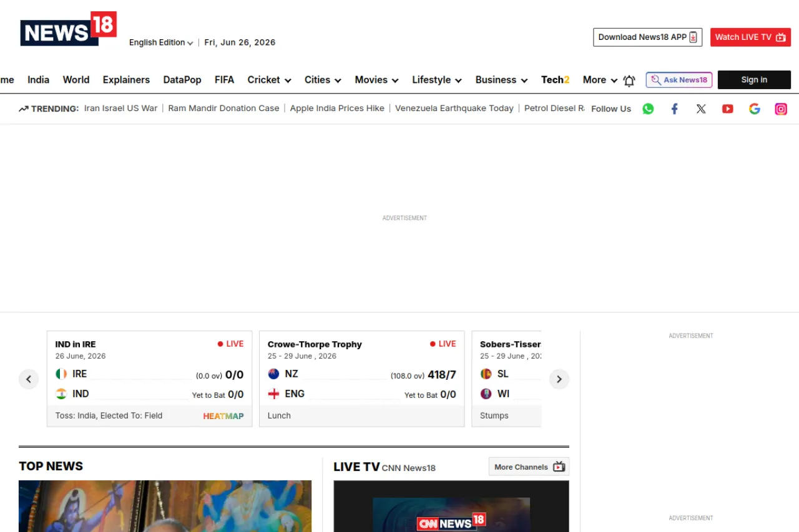Screen dimensions: 799x532
Task: Open the Explainers section
Action: tap(126, 80)
